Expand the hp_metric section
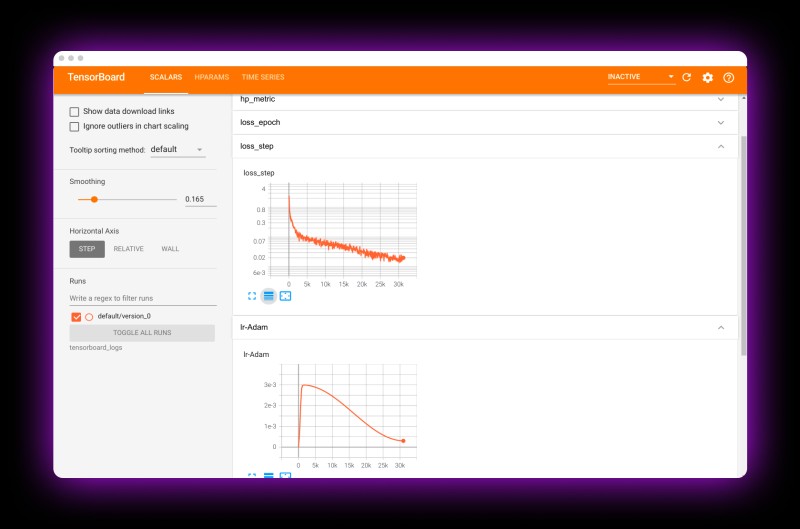Screen dimensions: 800x529 point(485,99)
